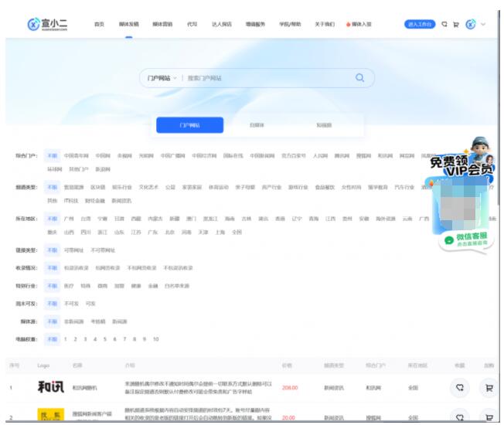This screenshot has width=504, height=425.
Task: Select 不限 in the 周末可发 filter row
Action: click(x=52, y=304)
